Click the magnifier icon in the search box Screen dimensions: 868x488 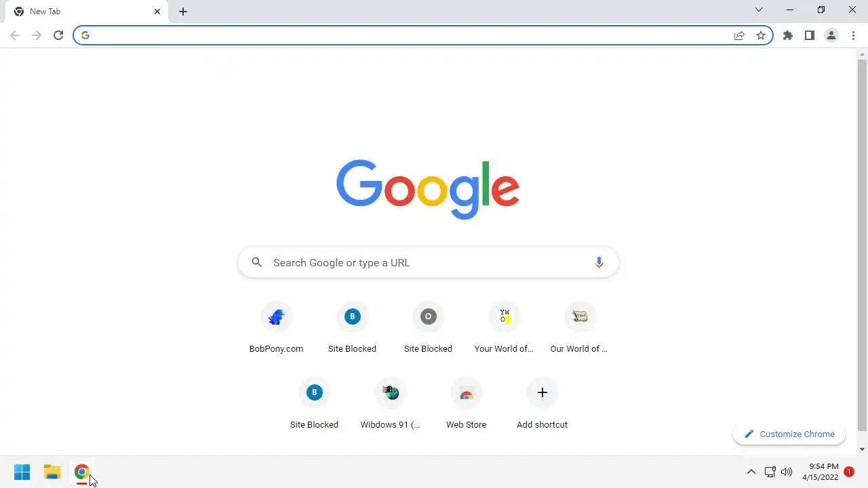[256, 262]
